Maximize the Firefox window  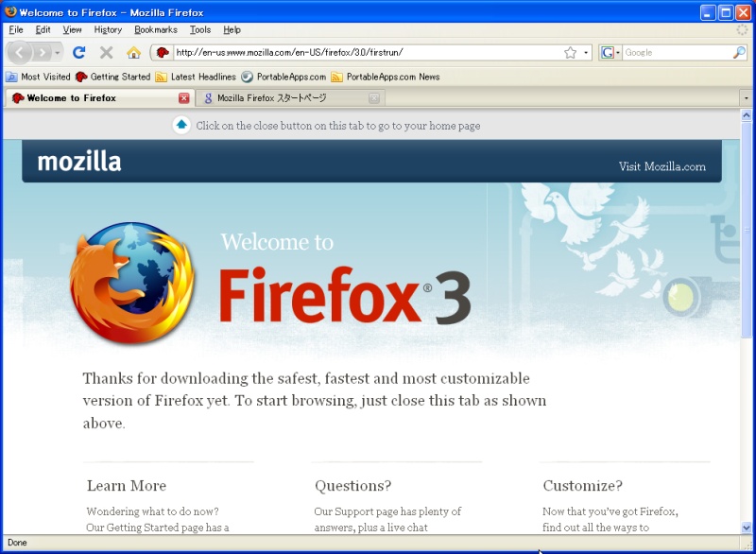[726, 12]
